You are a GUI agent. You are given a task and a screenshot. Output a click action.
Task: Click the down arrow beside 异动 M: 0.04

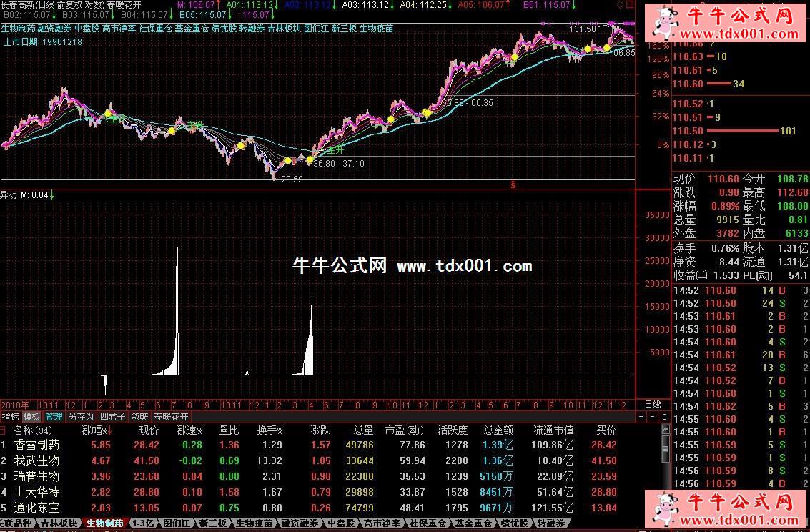51,194
